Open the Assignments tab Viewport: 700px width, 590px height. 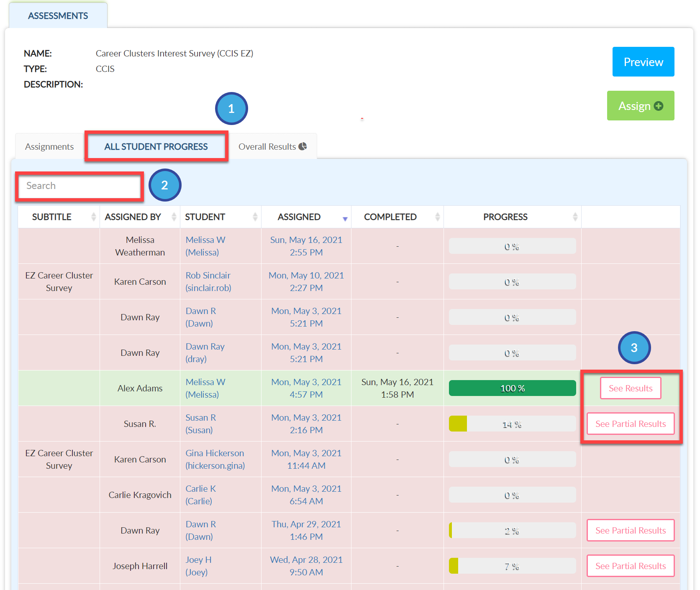click(x=49, y=147)
